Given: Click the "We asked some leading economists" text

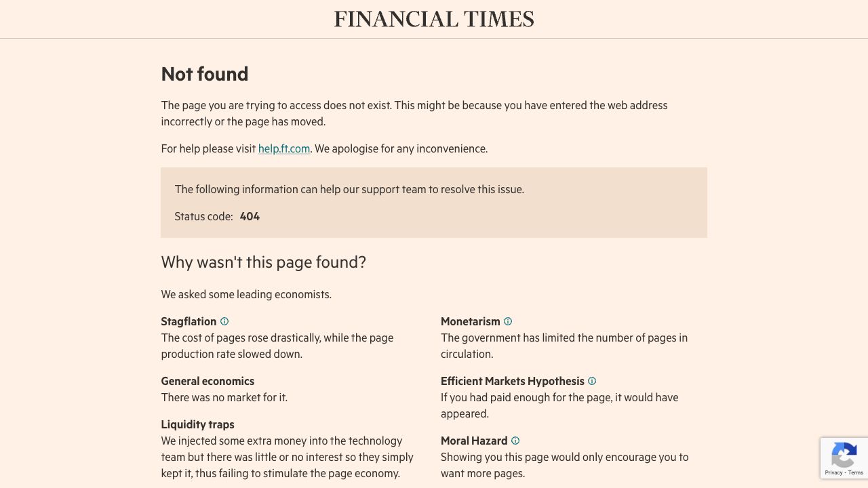Looking at the screenshot, I should [x=246, y=294].
